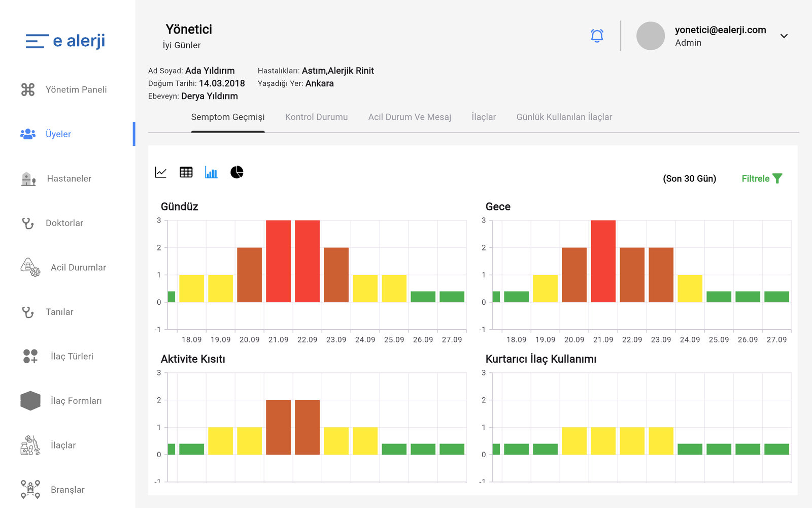Click the Üyeler people icon
The image size is (812, 508).
pos(28,134)
